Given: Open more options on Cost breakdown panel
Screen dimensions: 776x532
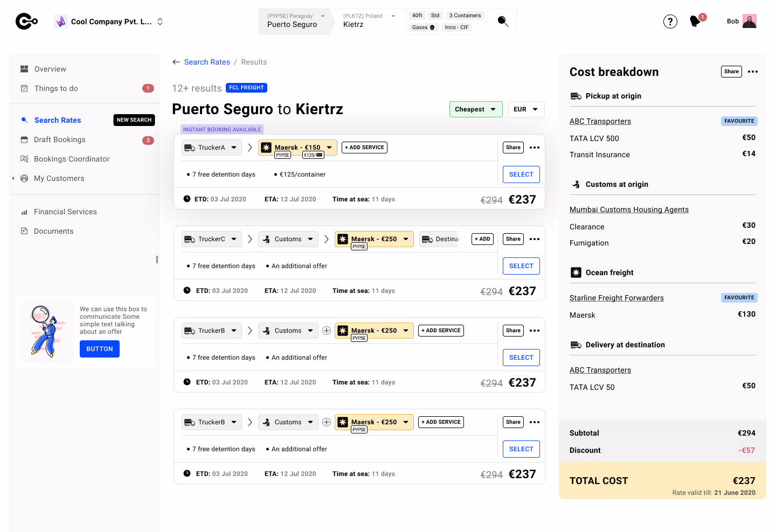Looking at the screenshot, I should coord(753,72).
